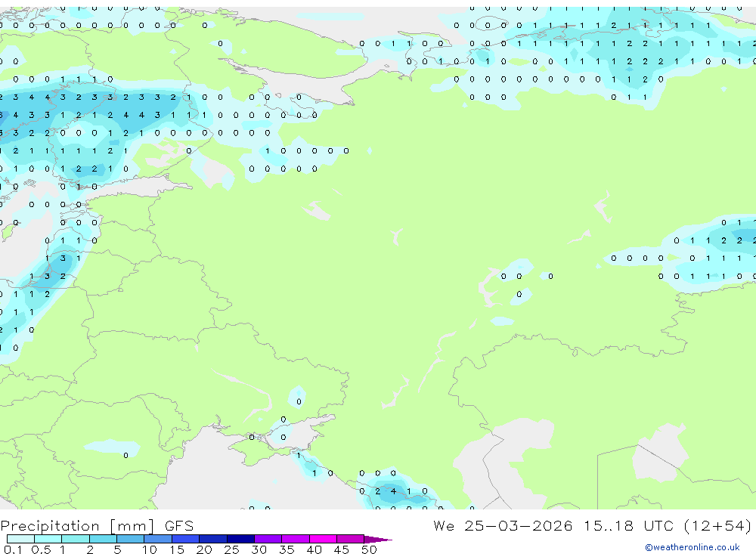756x554 pixels.
Task: Click the 0.1–0.5 mm legend swatch
Action: tap(20, 539)
